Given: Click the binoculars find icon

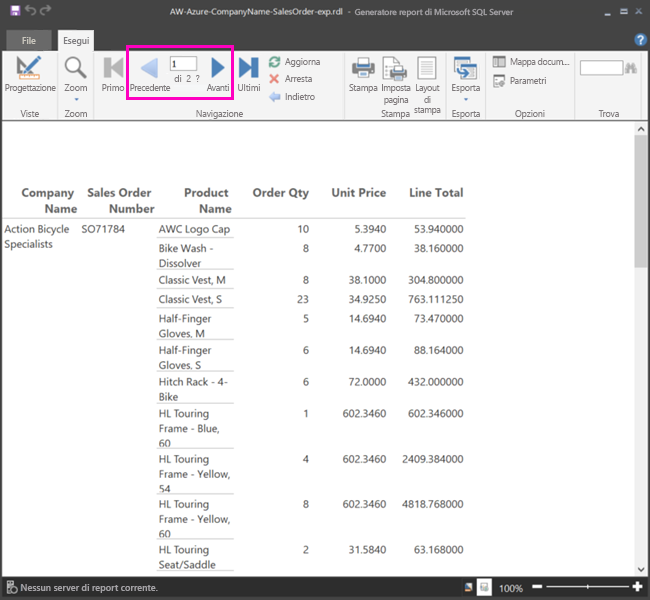Looking at the screenshot, I should tap(631, 68).
